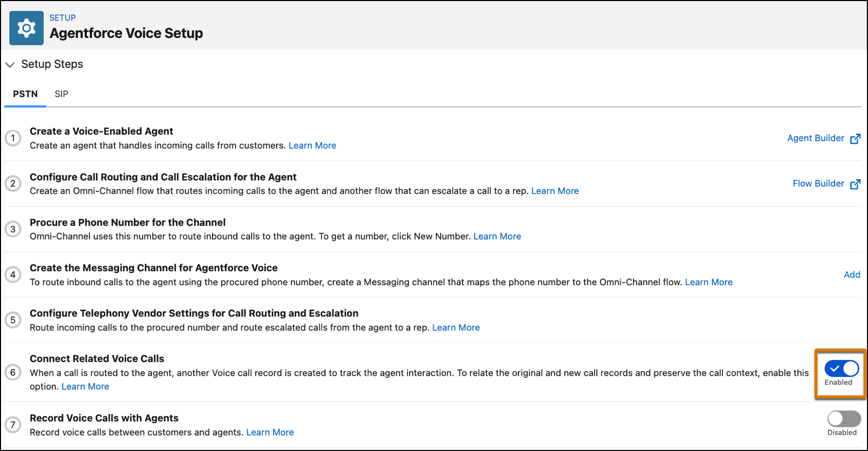The height and width of the screenshot is (451, 868).
Task: Click the SETUP breadcrumb text
Action: (62, 18)
